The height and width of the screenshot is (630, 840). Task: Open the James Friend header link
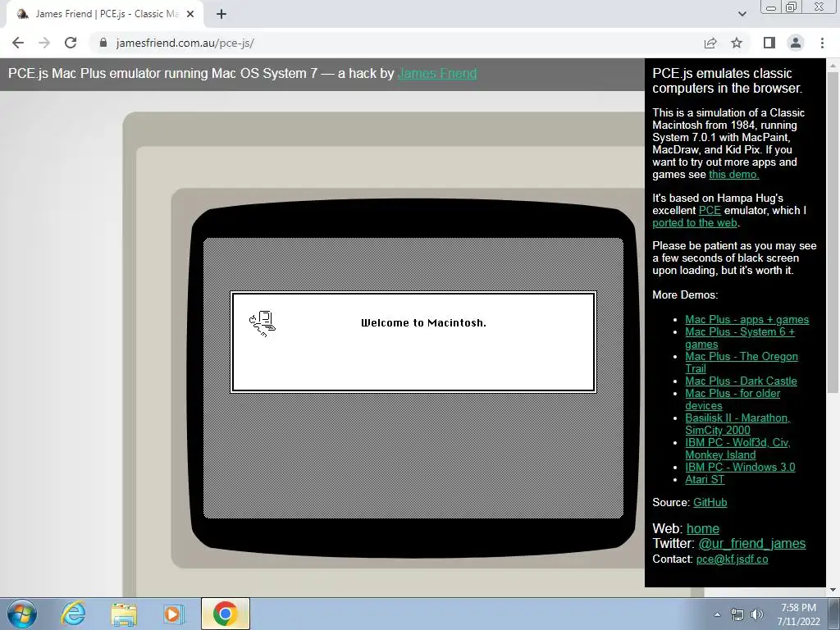click(437, 73)
